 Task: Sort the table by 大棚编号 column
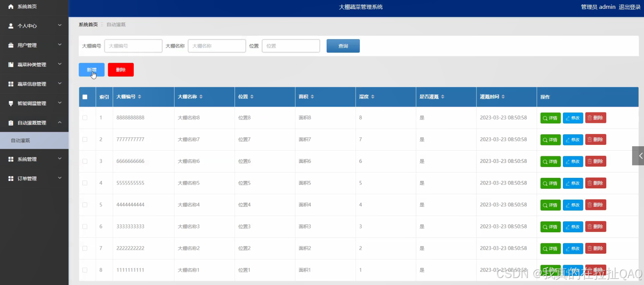pyautogui.click(x=139, y=97)
